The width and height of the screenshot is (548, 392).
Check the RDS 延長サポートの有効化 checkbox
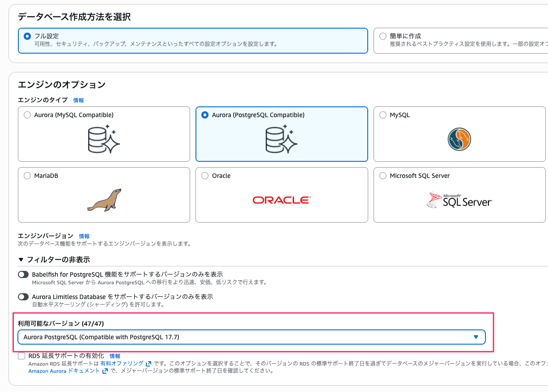[x=21, y=356]
